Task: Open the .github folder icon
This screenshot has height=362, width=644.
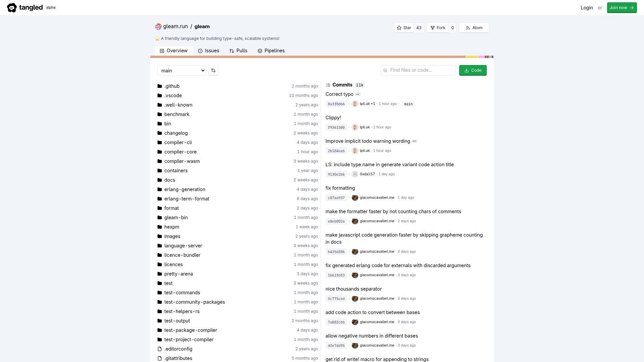Action: pos(160,86)
